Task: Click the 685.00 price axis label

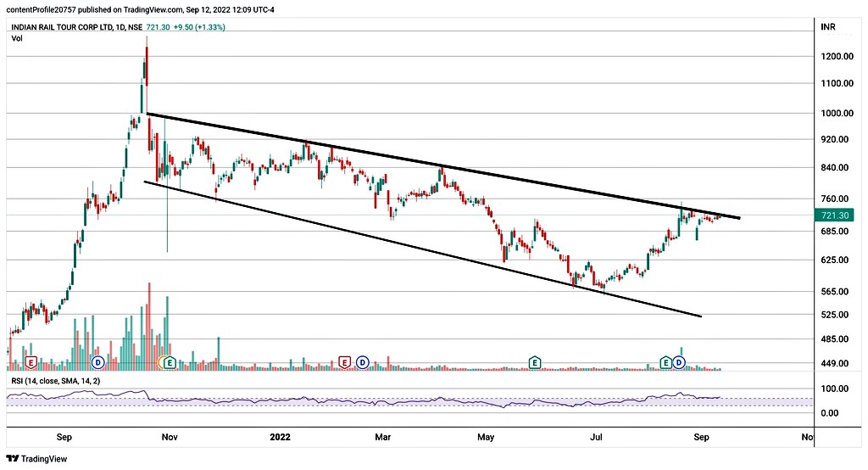Action: 835,231
